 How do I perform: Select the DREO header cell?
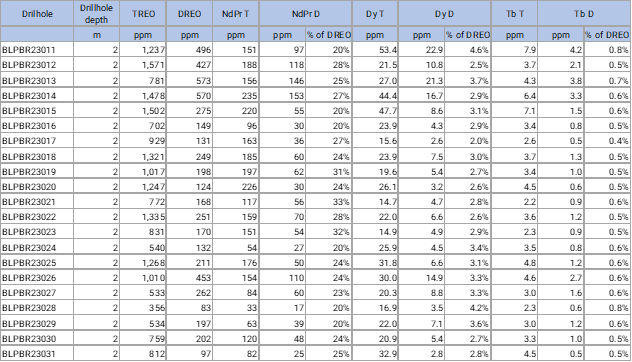189,14
